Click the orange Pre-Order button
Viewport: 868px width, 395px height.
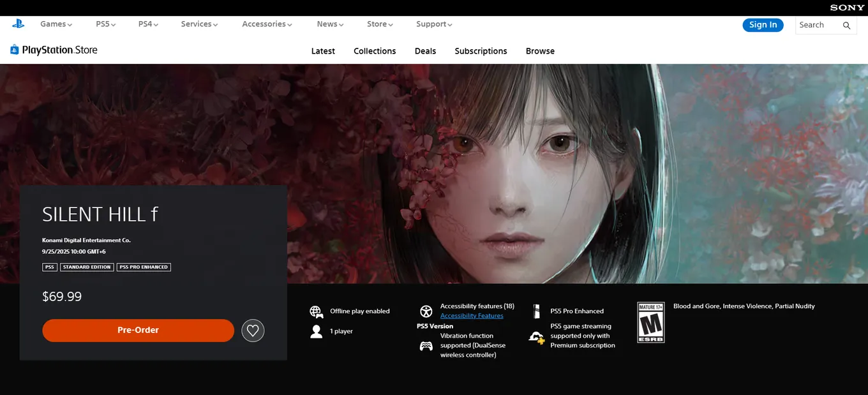(x=138, y=331)
